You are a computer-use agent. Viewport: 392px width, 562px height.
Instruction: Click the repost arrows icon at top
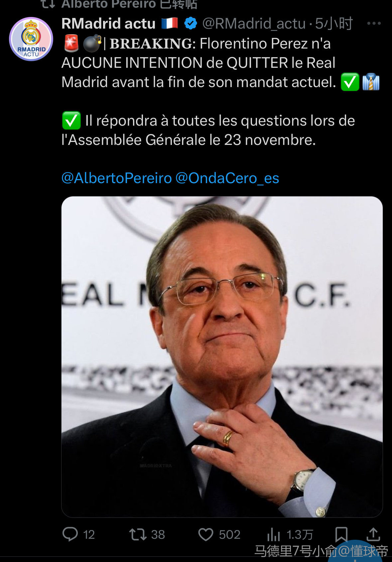pos(48,4)
